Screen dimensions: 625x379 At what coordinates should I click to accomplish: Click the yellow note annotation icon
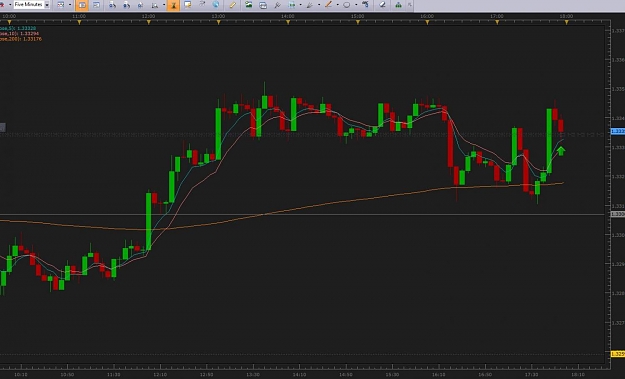(187, 5)
